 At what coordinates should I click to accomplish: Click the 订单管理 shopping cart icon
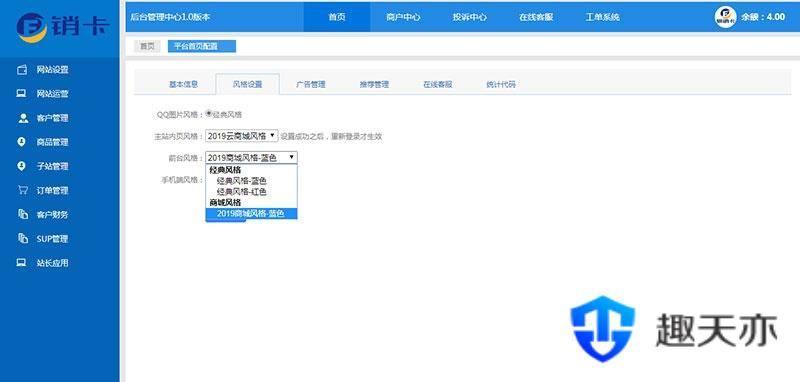[x=22, y=190]
